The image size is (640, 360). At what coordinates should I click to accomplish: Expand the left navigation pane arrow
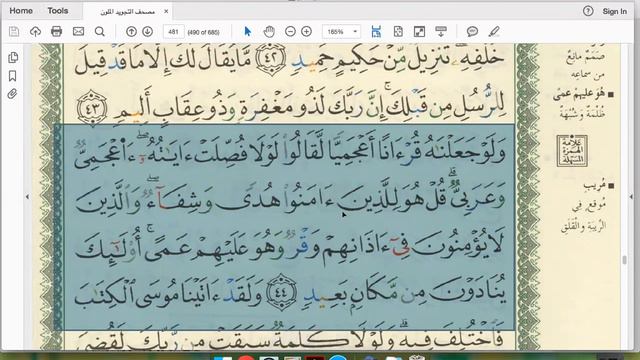point(27,197)
